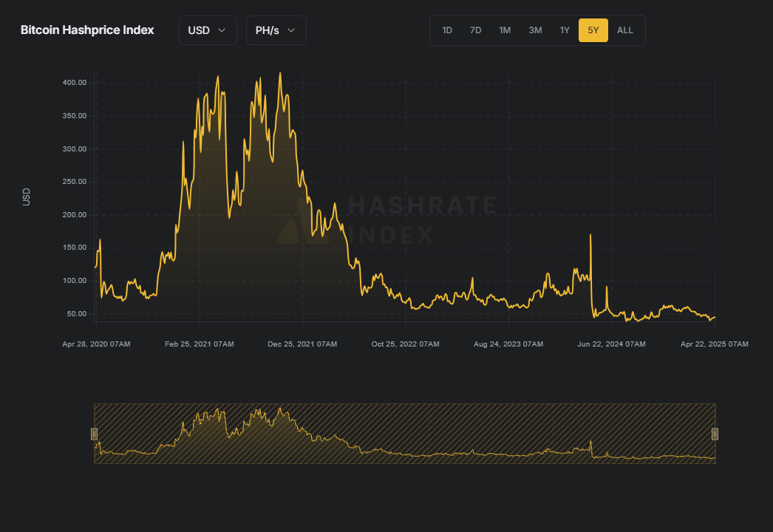Image resolution: width=773 pixels, height=532 pixels.
Task: Click the 400.00 y-axis label
Action: (75, 83)
